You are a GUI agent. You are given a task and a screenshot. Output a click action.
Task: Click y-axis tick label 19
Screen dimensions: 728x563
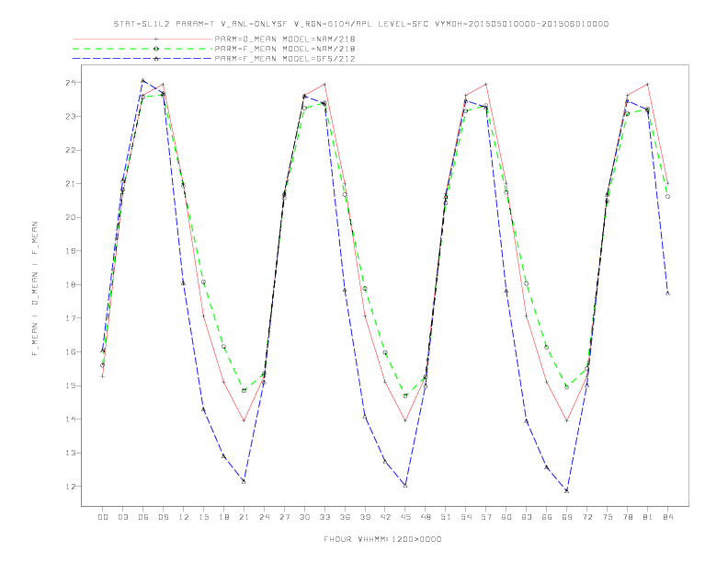(71, 251)
